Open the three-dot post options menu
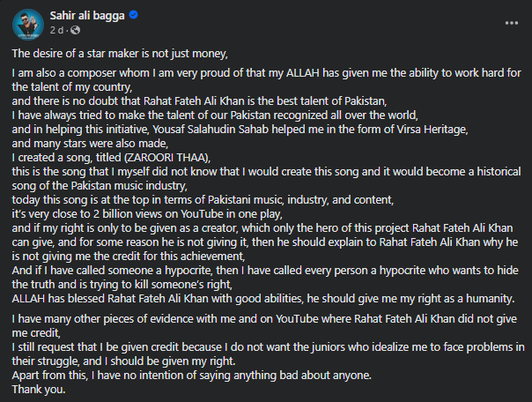This screenshot has width=532, height=402. coord(512,23)
